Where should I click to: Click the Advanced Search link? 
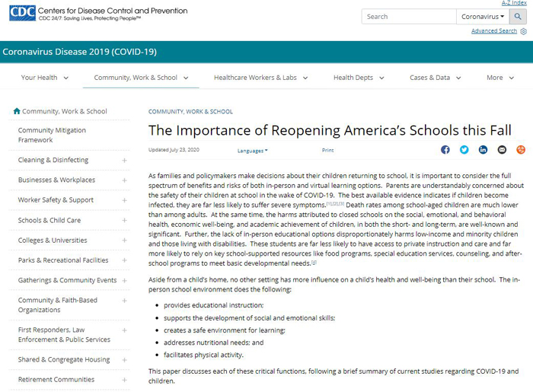pos(494,31)
